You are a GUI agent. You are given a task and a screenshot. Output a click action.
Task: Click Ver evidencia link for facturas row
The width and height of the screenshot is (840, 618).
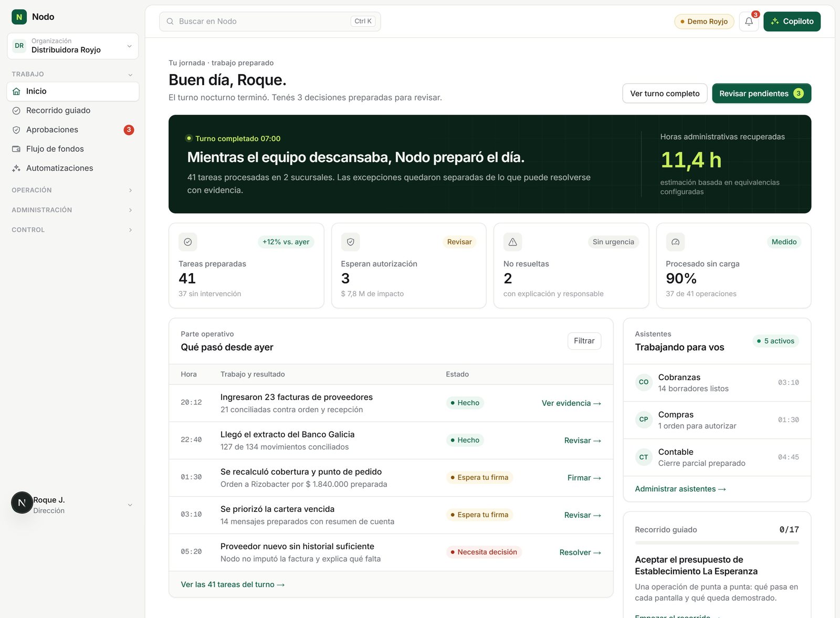(571, 403)
